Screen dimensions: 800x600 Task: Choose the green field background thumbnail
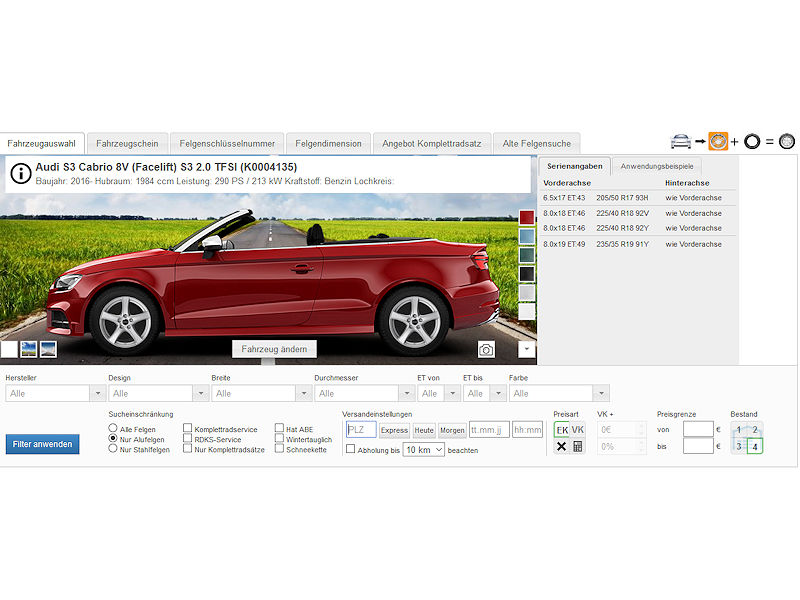point(29,349)
